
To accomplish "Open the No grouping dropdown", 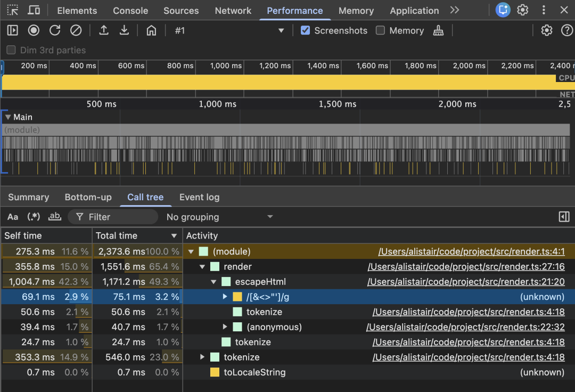I will 220,217.
